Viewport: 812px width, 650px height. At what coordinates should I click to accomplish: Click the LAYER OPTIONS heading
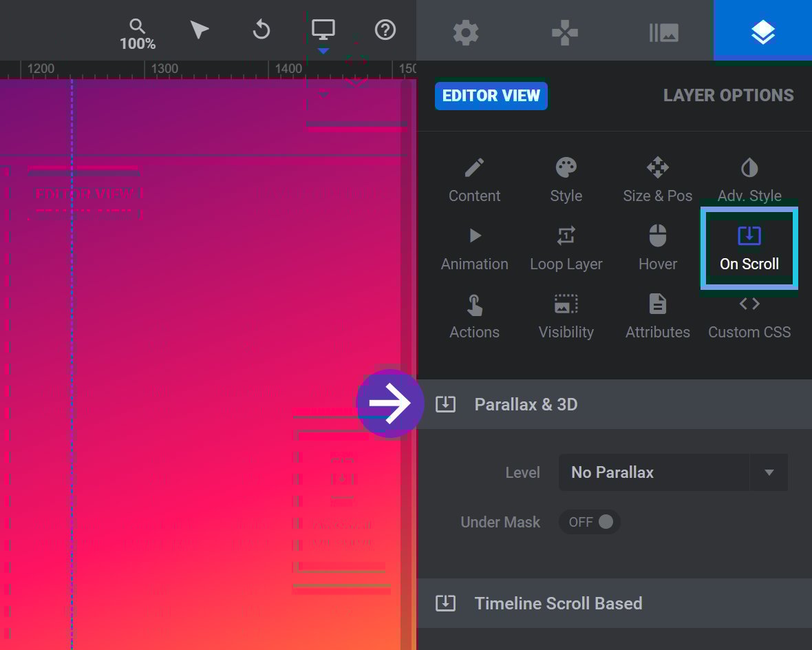click(728, 96)
